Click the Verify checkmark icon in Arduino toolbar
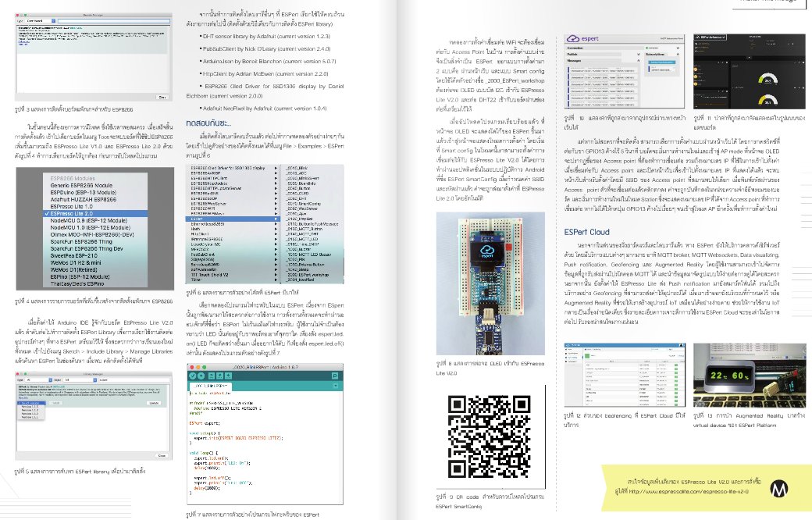The width and height of the screenshot is (812, 520). 193,376
